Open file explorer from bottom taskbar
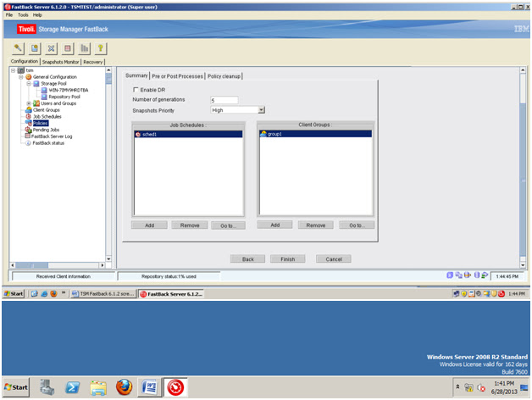Viewport: 532px width, 400px height. pos(98,387)
